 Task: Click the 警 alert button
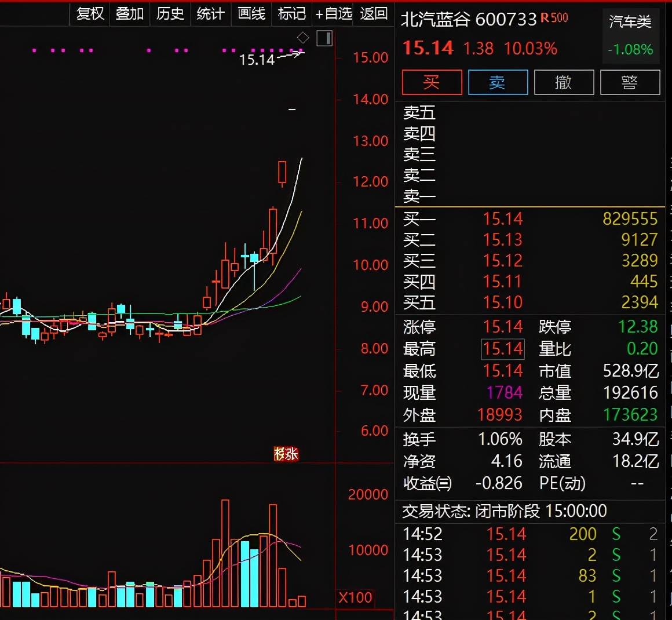pyautogui.click(x=630, y=82)
